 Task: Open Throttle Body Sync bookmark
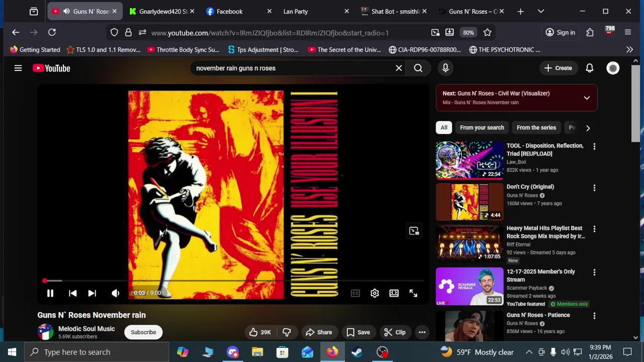[x=184, y=50]
